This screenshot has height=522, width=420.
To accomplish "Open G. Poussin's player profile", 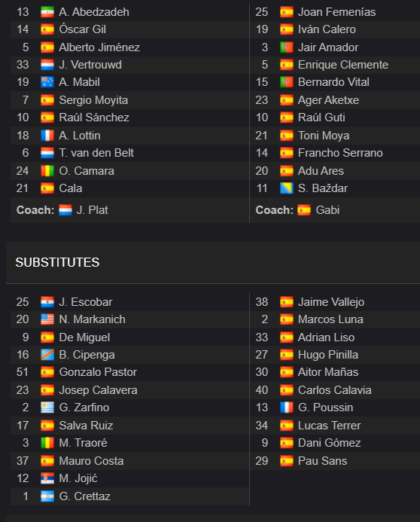I will [326, 408].
